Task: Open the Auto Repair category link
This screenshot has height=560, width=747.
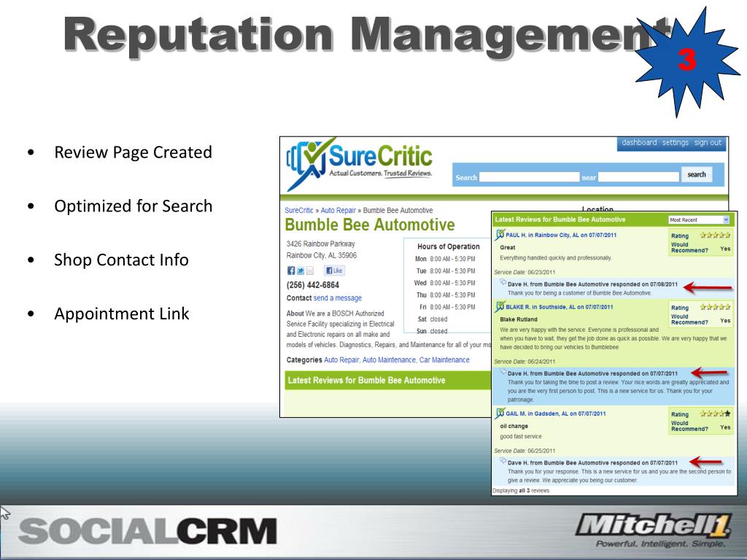Action: click(341, 360)
